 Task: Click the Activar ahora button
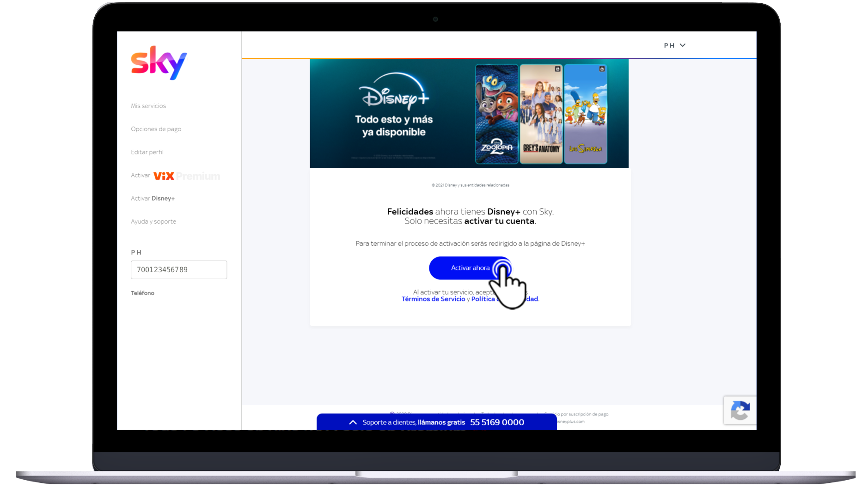click(x=470, y=268)
